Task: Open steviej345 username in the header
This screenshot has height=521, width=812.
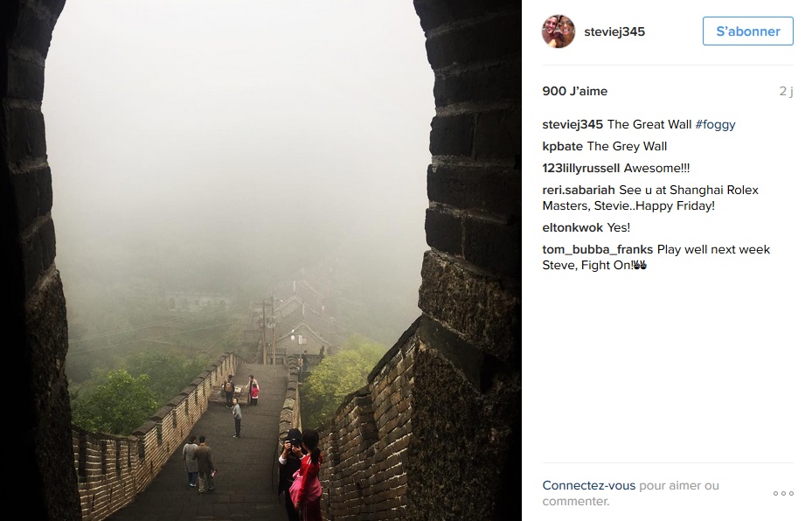Action: 614,31
